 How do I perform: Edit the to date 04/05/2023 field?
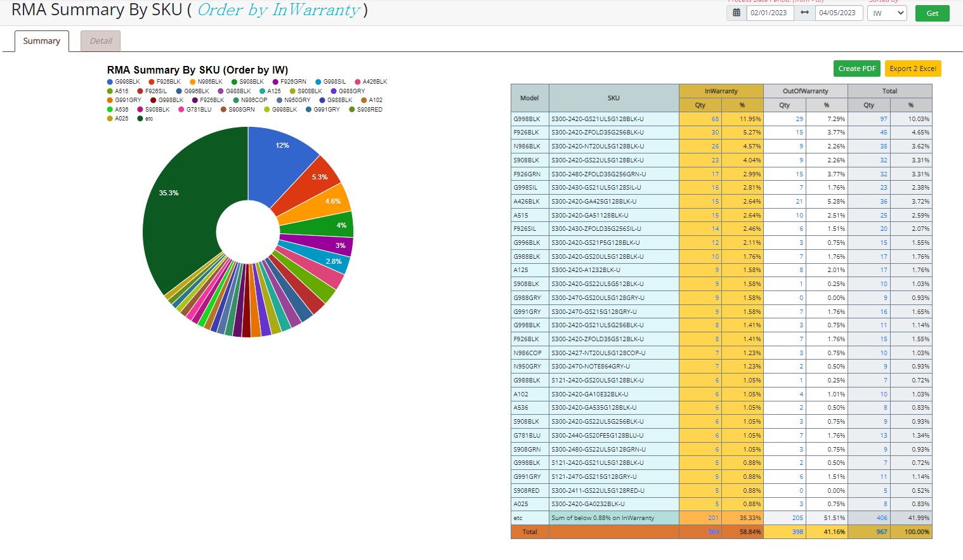point(839,13)
